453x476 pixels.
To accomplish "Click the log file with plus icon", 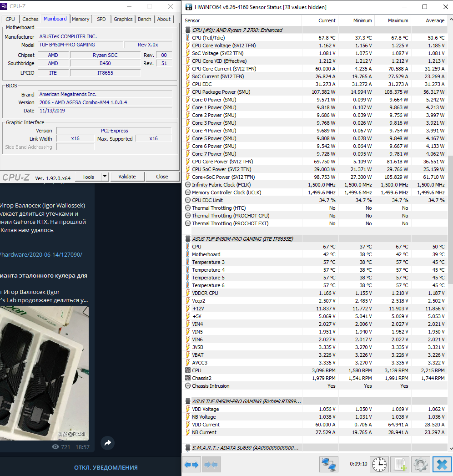I will tap(401, 465).
